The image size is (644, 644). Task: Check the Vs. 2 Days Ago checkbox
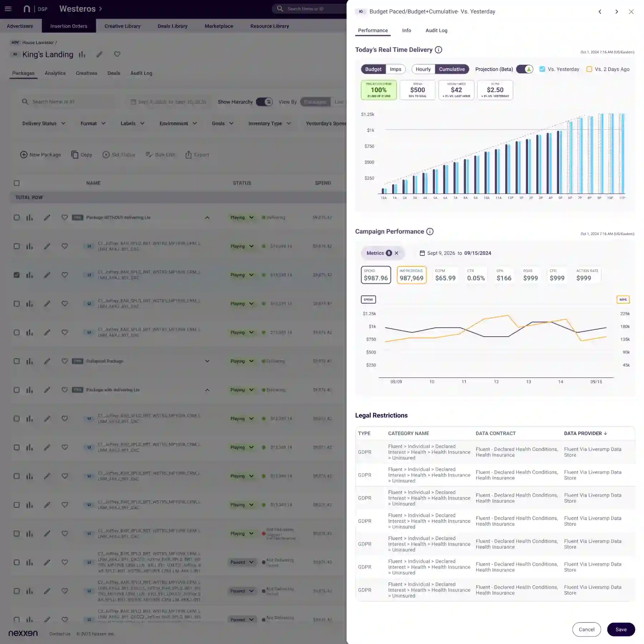pyautogui.click(x=589, y=69)
